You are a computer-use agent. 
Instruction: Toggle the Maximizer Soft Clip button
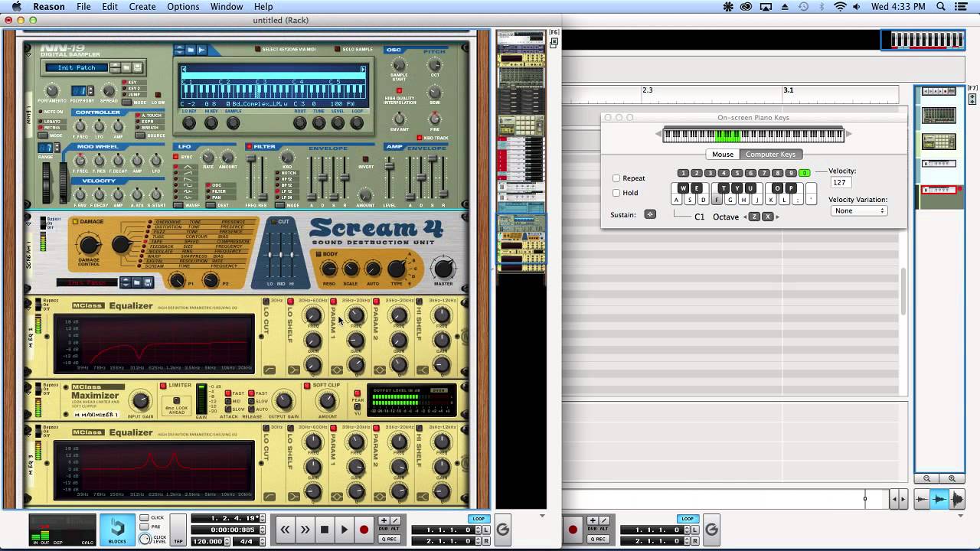[307, 385]
